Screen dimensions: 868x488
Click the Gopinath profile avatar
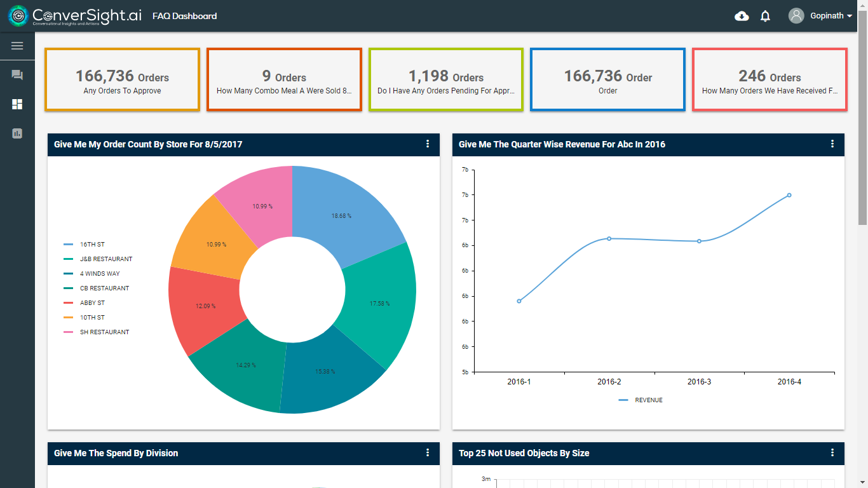click(795, 15)
